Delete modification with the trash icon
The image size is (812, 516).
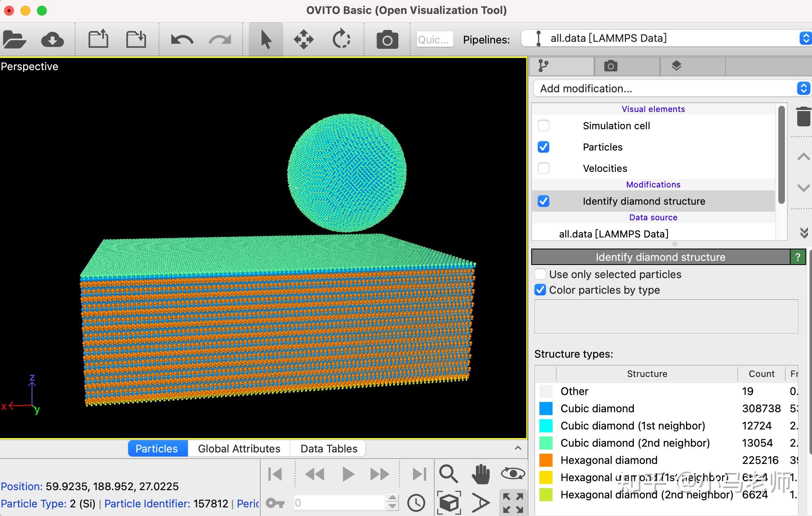coord(803,116)
